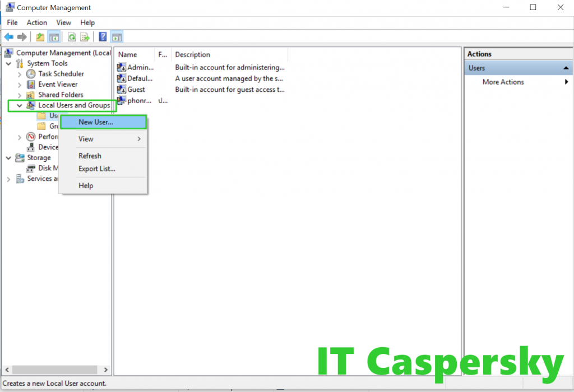The height and width of the screenshot is (392, 574).
Task: Click More Actions in Actions pane
Action: point(503,82)
